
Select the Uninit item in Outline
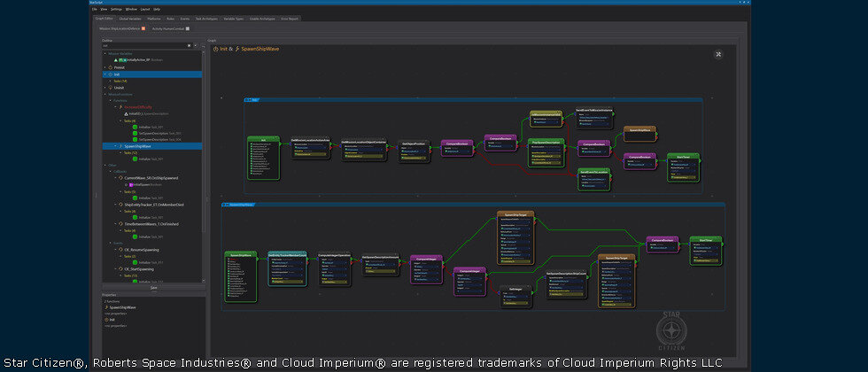[119, 88]
